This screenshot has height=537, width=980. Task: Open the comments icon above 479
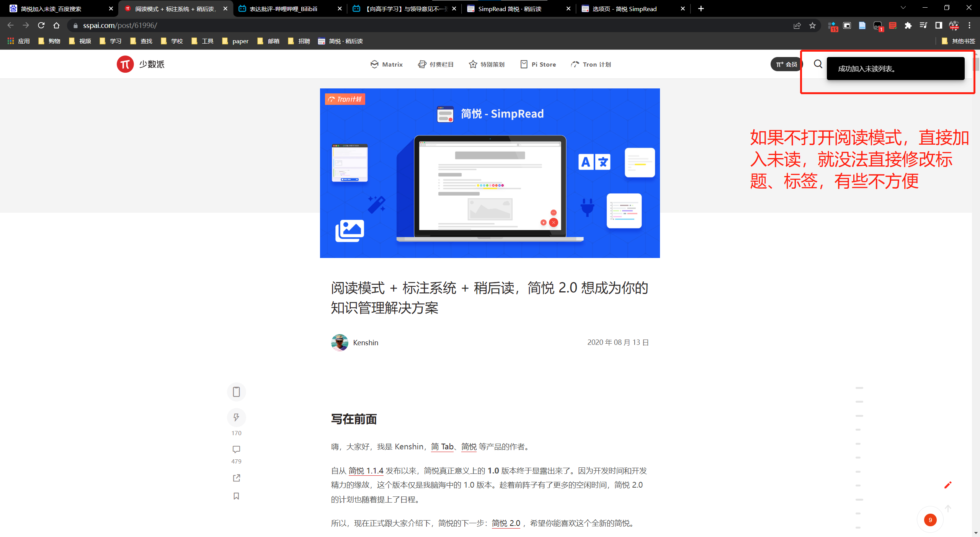(236, 449)
